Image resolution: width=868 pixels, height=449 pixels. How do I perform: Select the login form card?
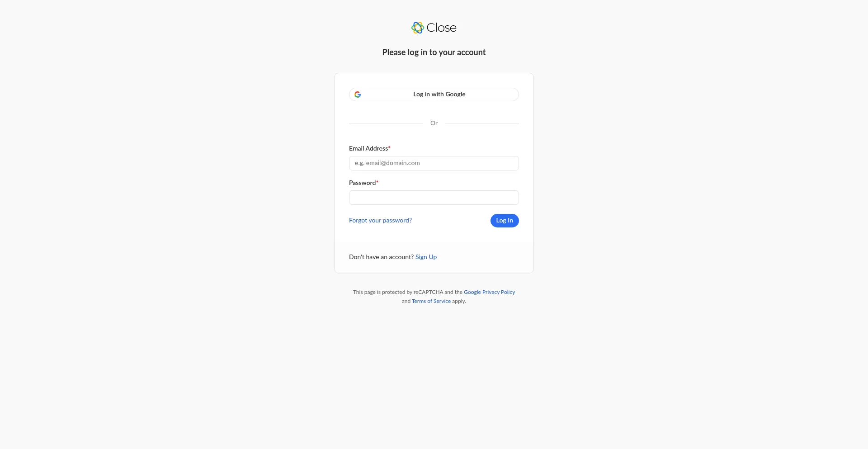434,173
